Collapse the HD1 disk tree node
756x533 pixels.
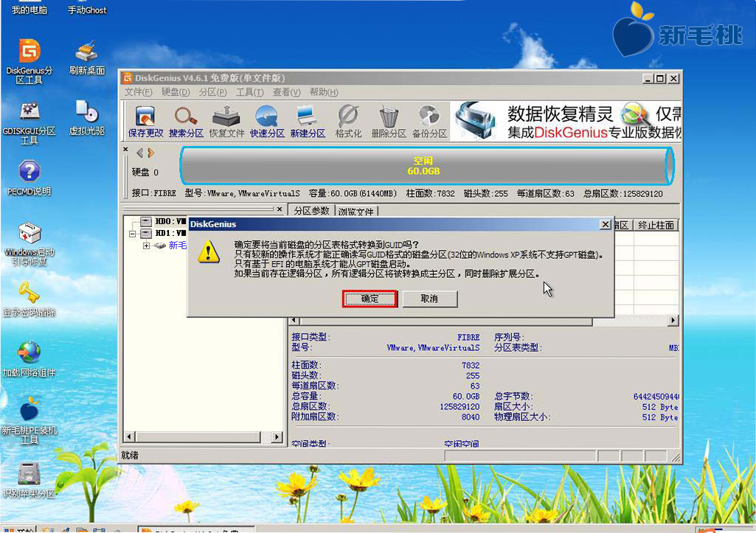(132, 234)
